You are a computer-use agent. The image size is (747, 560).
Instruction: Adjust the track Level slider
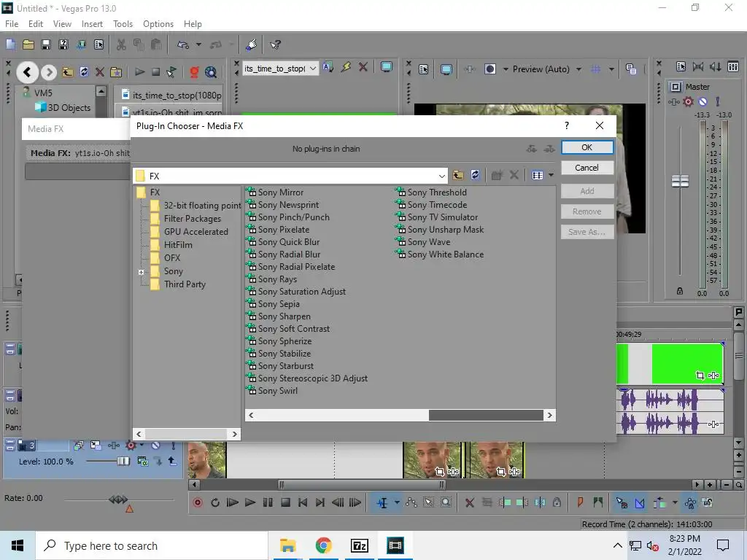(x=123, y=461)
